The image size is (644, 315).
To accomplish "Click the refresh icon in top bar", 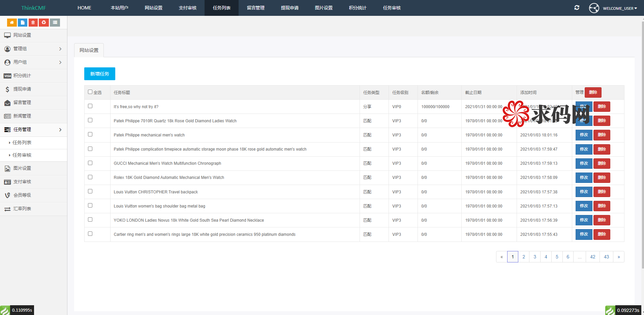I will pyautogui.click(x=577, y=8).
